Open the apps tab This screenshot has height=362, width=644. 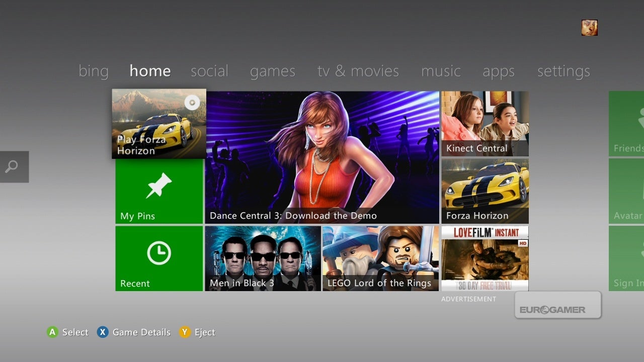click(499, 71)
